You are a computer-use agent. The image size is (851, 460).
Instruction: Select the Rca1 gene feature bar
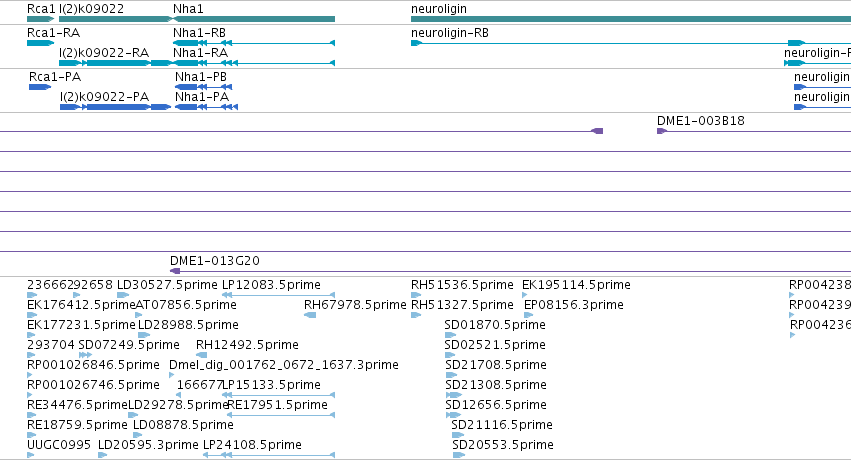(41, 19)
